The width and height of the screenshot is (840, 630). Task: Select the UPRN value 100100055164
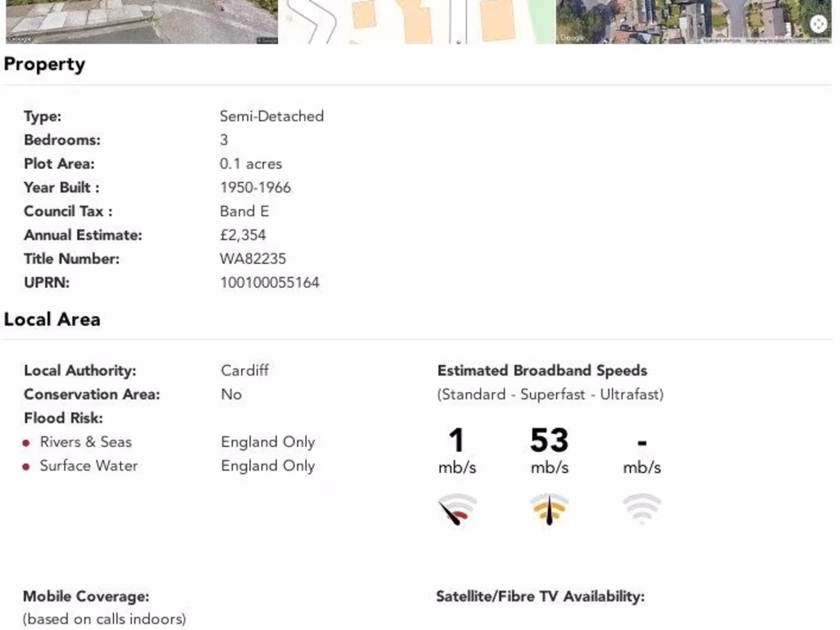click(x=269, y=283)
